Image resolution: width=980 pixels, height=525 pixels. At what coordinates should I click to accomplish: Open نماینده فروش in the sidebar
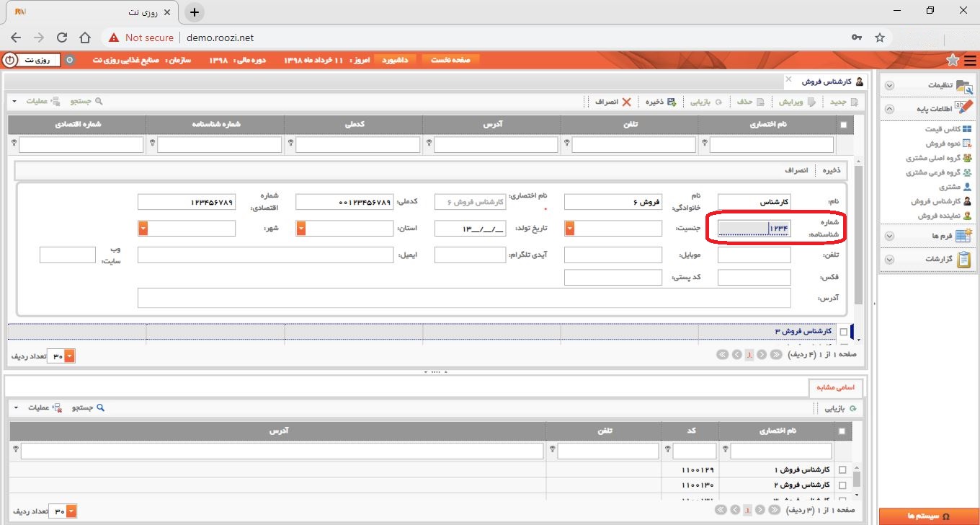(x=944, y=216)
